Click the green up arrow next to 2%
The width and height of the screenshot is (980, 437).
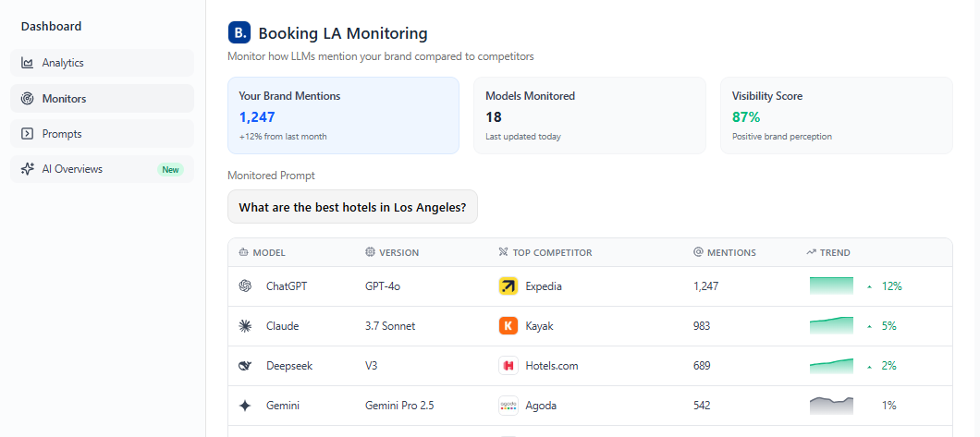click(x=869, y=367)
